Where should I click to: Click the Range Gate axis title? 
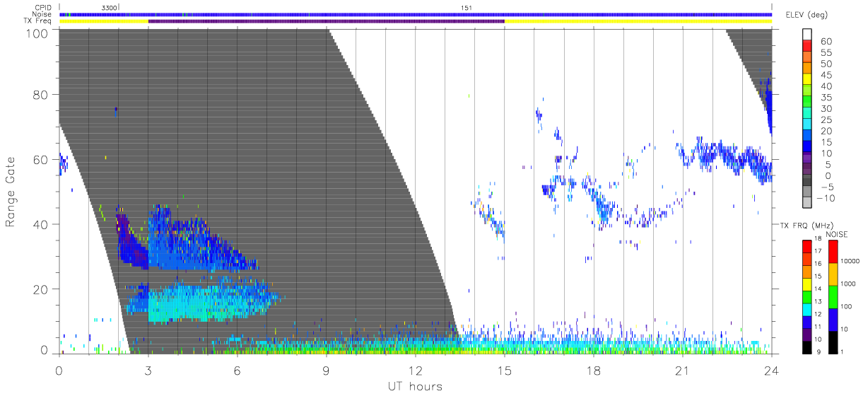pyautogui.click(x=11, y=192)
